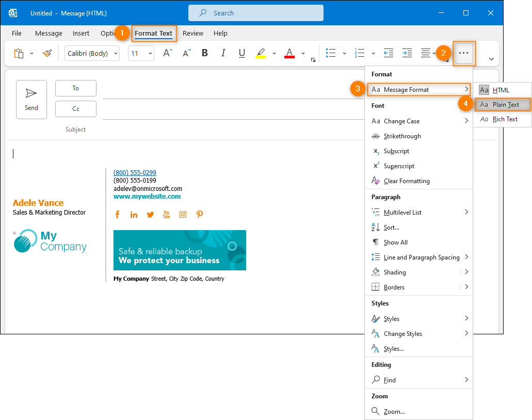532x420 pixels.
Task: Choose Plain Text message format
Action: pos(502,105)
